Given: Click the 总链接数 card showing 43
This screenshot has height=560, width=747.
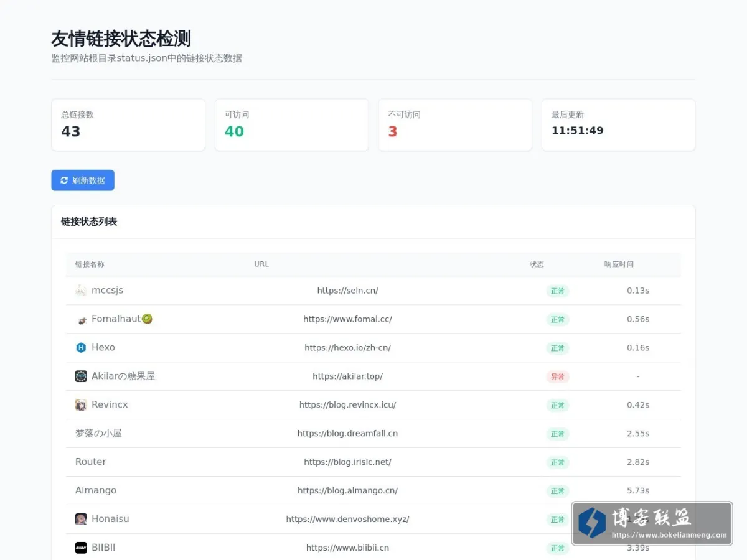Looking at the screenshot, I should point(128,125).
